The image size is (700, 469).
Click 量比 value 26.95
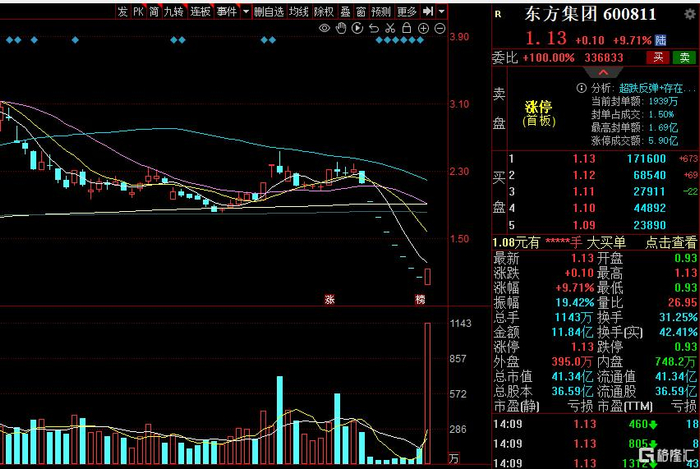click(683, 303)
